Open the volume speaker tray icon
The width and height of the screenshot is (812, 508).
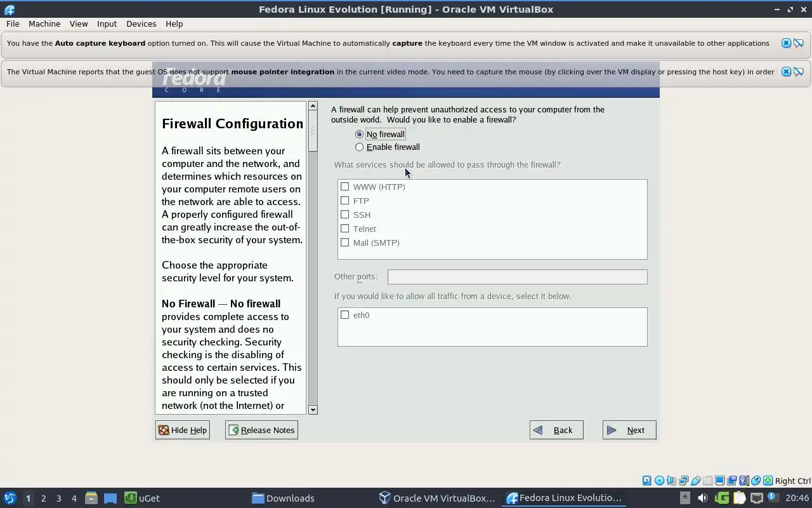[x=703, y=498]
